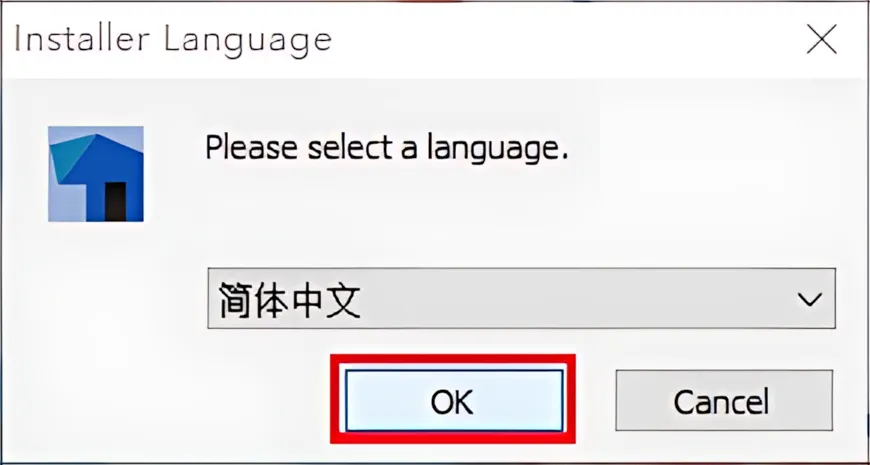Expand the language dropdown arrow
Viewport: 870px width, 465px height.
click(810, 300)
